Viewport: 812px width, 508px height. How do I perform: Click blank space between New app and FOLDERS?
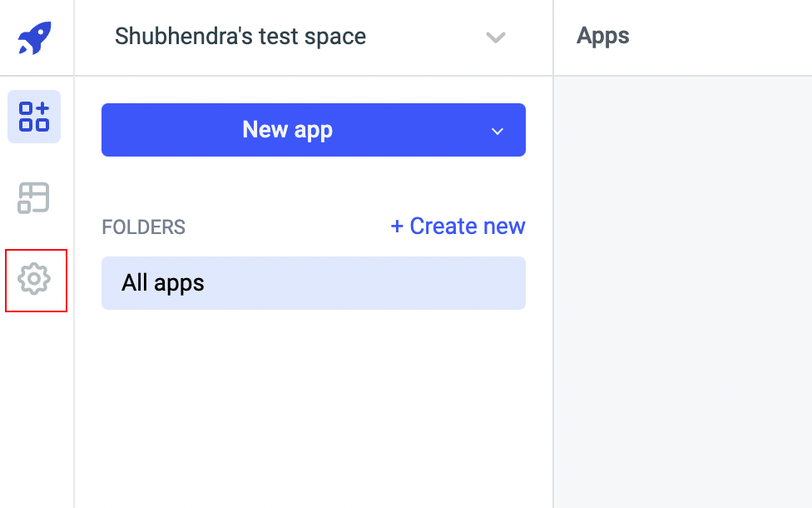click(x=313, y=185)
